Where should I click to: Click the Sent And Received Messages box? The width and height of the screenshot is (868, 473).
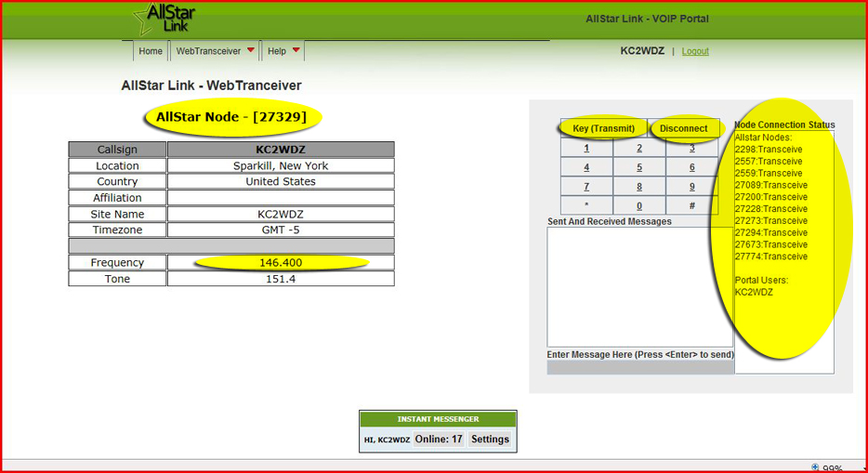640,287
